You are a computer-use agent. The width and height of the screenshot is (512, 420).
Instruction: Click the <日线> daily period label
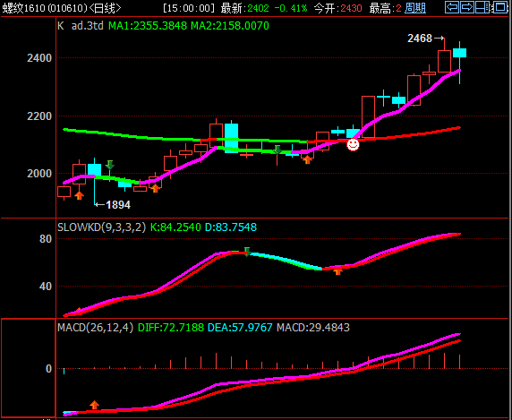(x=105, y=8)
